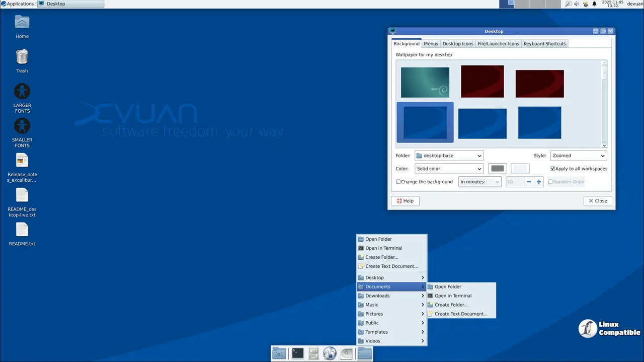Open the LARGER FONTS desktop icon

click(22, 92)
